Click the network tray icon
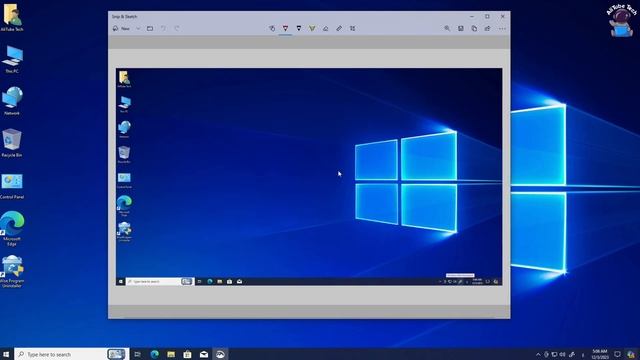640x360 pixels. (554, 354)
